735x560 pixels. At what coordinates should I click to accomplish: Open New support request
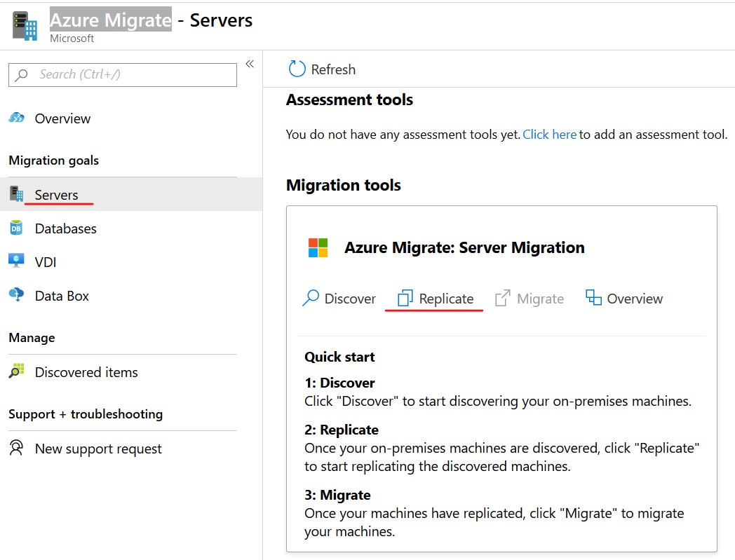pos(98,449)
